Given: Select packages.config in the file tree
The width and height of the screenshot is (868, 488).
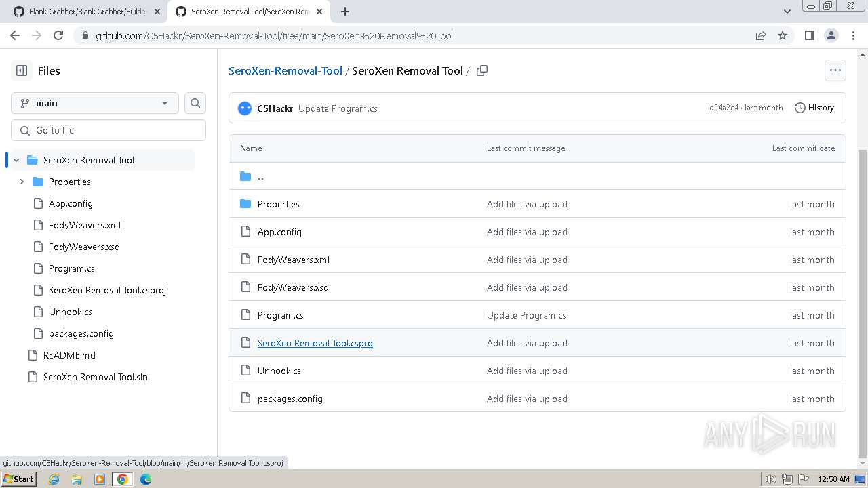Looking at the screenshot, I should tap(81, 333).
